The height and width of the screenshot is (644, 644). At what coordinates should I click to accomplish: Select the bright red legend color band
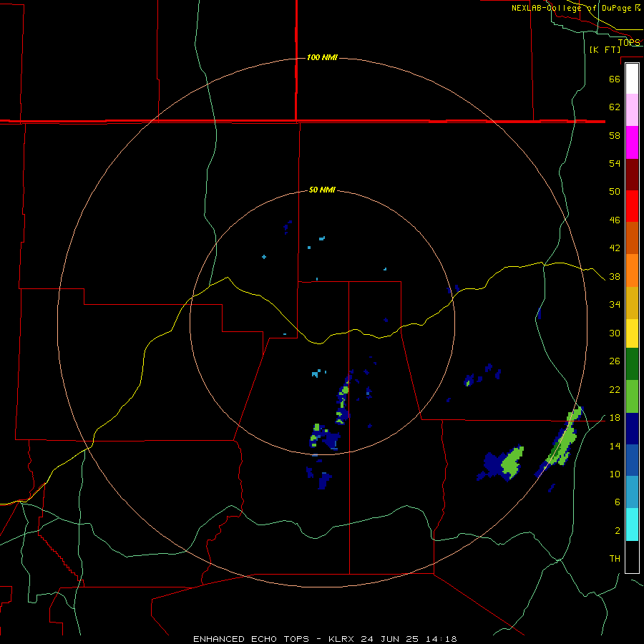(x=632, y=206)
